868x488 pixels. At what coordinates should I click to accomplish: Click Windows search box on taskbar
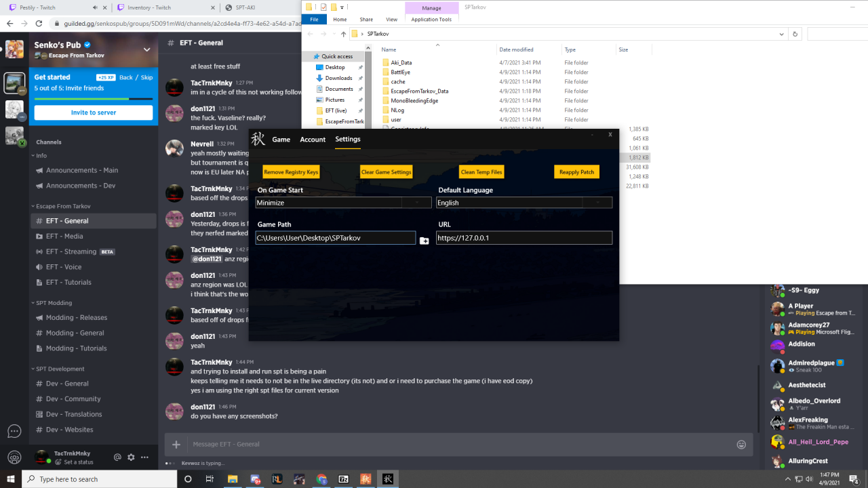100,479
